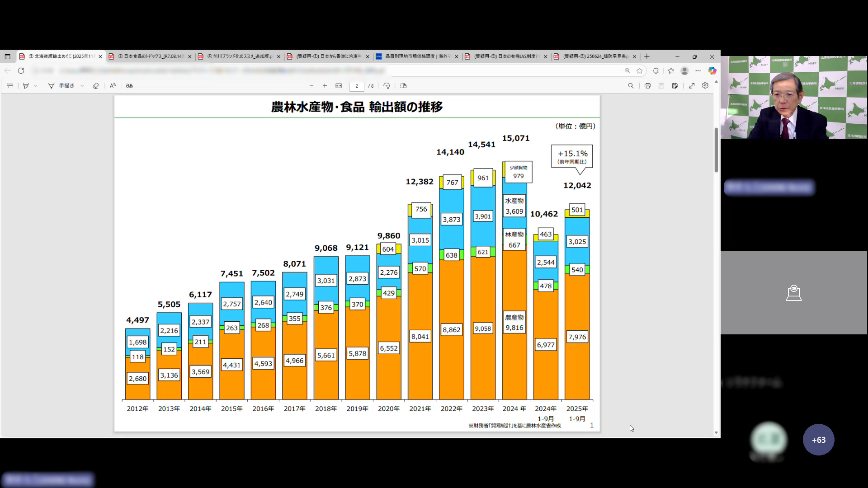Enter PDF full screen mode
Image resolution: width=868 pixels, height=488 pixels.
click(x=692, y=86)
